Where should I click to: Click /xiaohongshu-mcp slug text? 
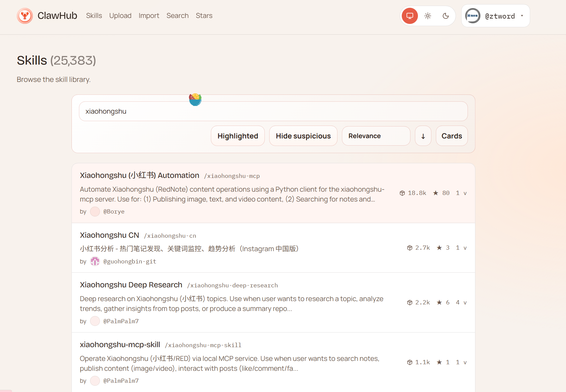click(232, 176)
